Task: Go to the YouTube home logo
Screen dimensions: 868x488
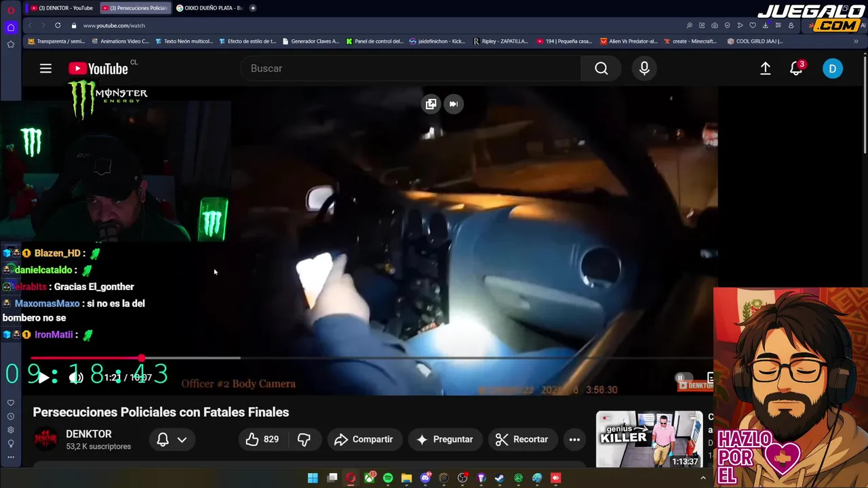Action: (x=98, y=68)
